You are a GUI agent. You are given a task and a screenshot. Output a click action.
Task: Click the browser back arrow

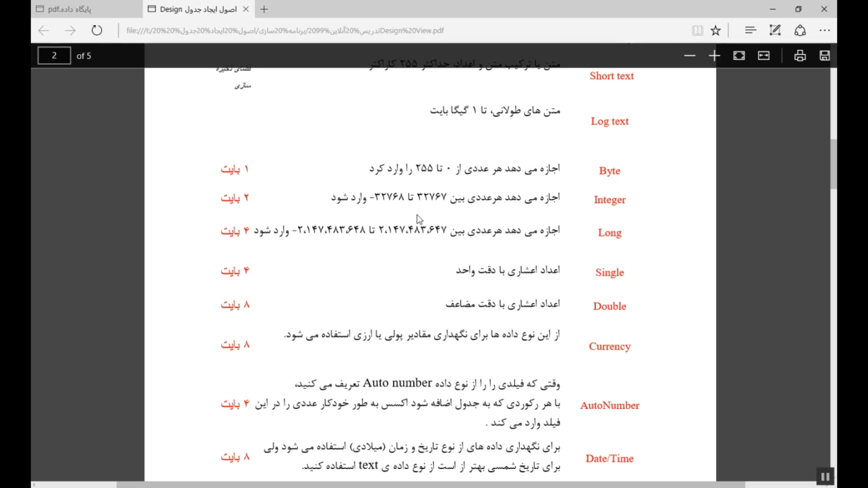coord(43,31)
